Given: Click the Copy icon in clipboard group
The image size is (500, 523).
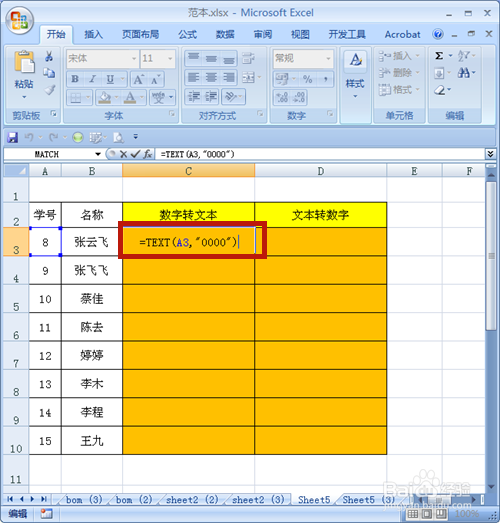Looking at the screenshot, I should (49, 73).
